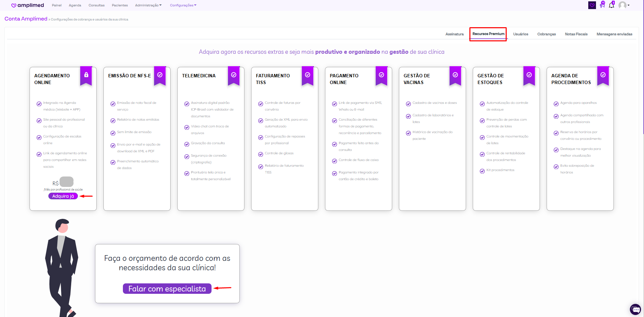
Task: Click the Amplimed logo in the navbar
Action: point(28,5)
